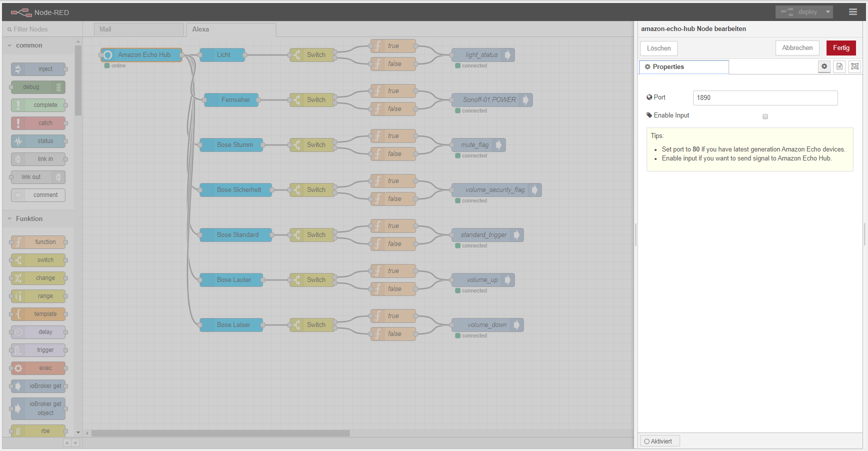Select the ioBroker get palette node
Screen dimensions: 868x451
[38, 386]
